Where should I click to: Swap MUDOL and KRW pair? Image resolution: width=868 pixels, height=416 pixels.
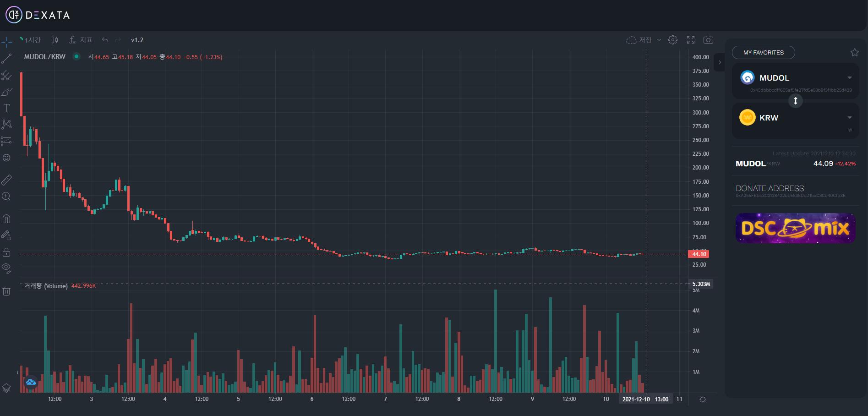tap(796, 101)
